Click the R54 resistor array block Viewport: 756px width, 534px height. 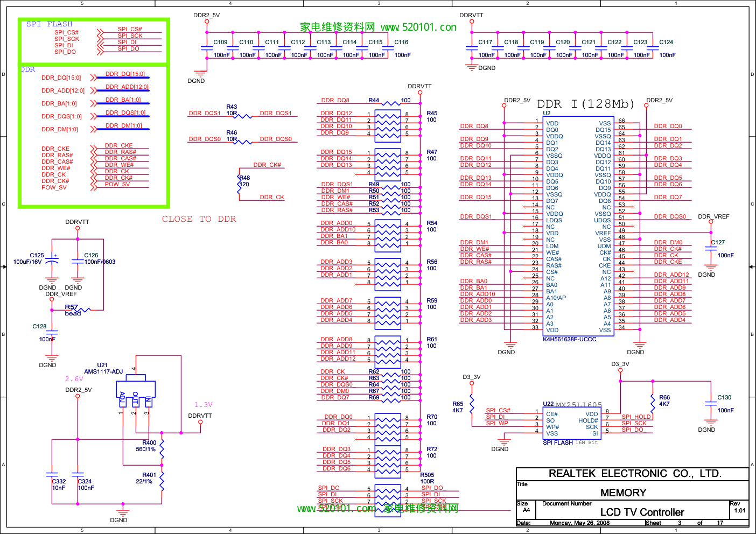click(x=388, y=233)
